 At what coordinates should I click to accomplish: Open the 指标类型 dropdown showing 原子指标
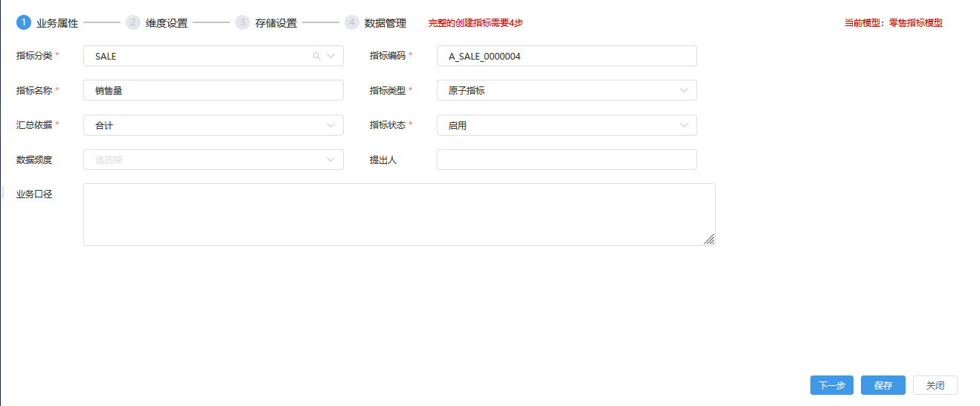click(566, 90)
